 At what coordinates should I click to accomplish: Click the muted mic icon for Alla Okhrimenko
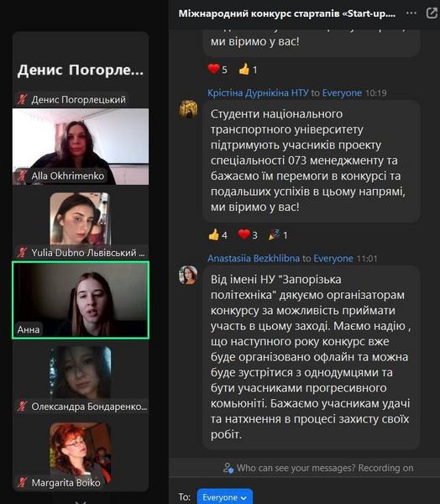coord(22,176)
